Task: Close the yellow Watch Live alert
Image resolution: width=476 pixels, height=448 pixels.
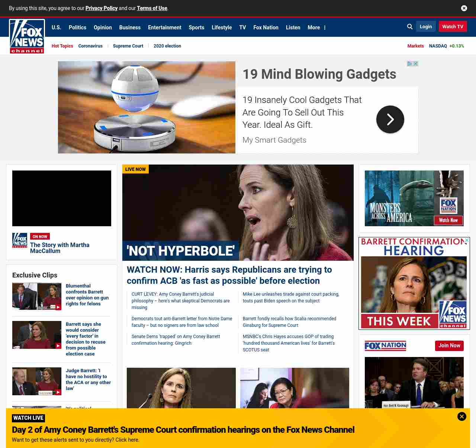Action: pyautogui.click(x=461, y=416)
